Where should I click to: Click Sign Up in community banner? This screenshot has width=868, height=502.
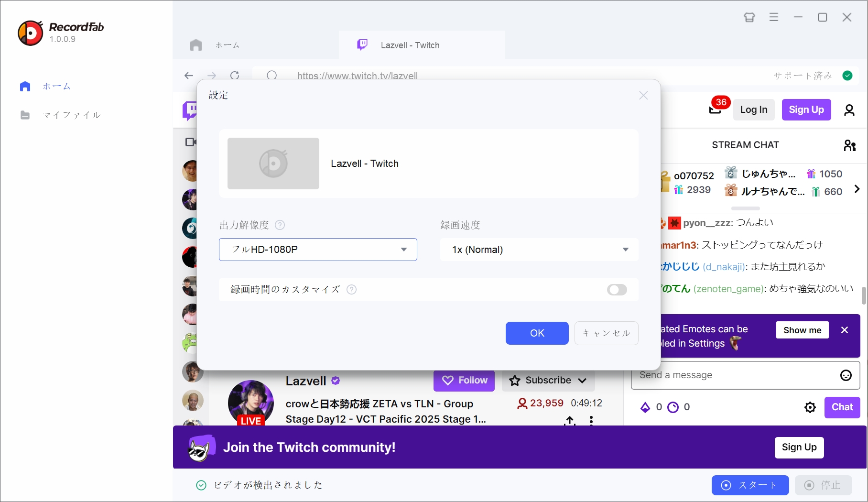click(x=799, y=447)
